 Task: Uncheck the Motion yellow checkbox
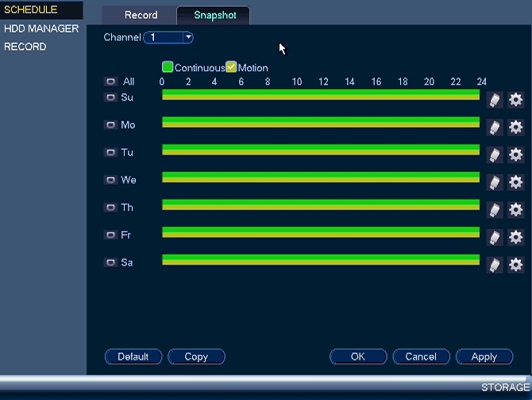(231, 67)
